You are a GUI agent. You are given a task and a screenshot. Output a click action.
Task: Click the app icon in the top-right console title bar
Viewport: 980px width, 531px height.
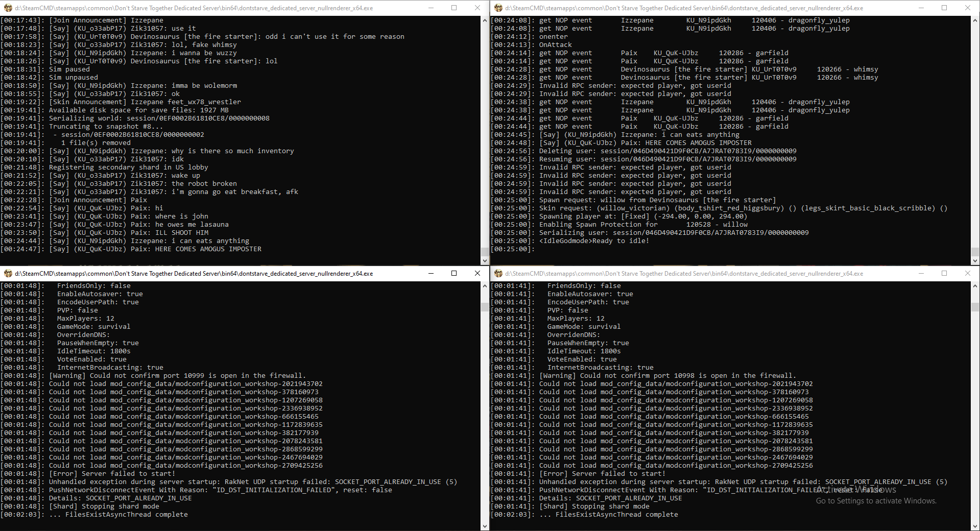[x=498, y=8]
